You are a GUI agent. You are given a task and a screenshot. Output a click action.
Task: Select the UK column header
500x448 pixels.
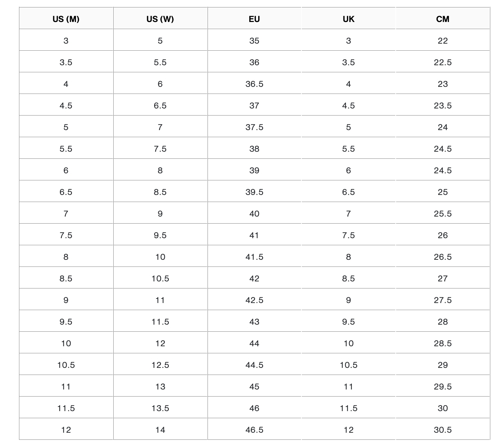tap(348, 19)
